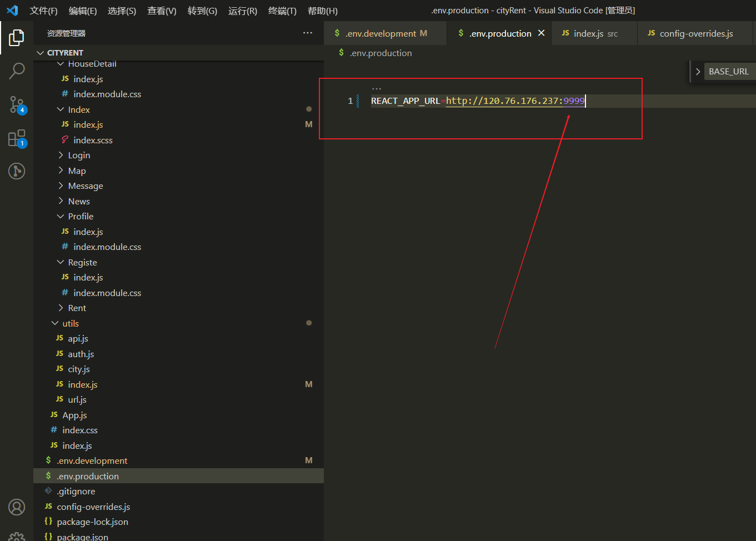Open the 查看(V) menu
This screenshot has width=756, height=541.
click(x=162, y=11)
